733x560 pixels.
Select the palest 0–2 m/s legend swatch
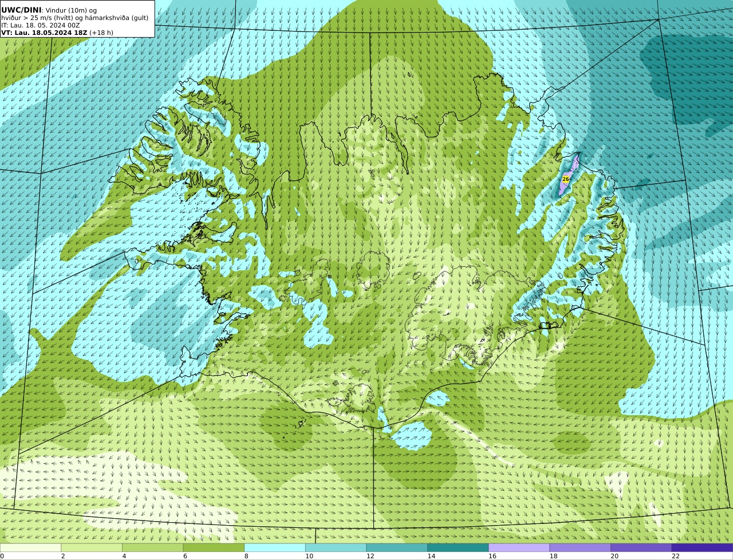coord(30,547)
